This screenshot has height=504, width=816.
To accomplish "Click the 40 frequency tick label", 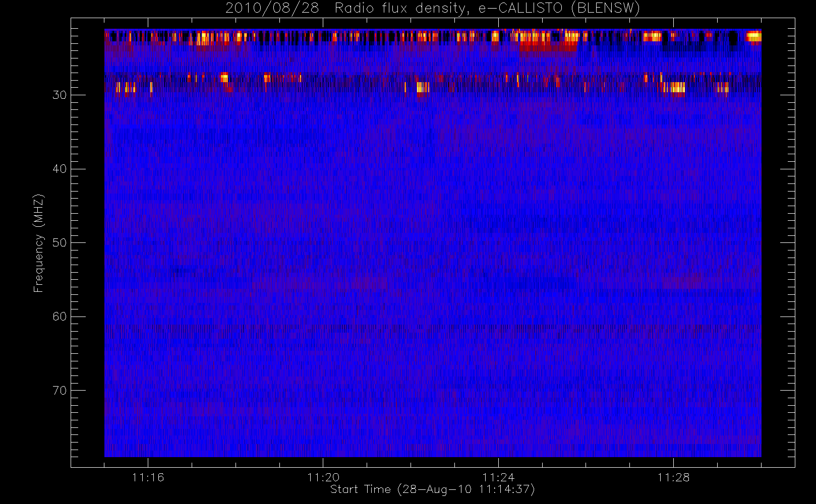I will 60,169.
